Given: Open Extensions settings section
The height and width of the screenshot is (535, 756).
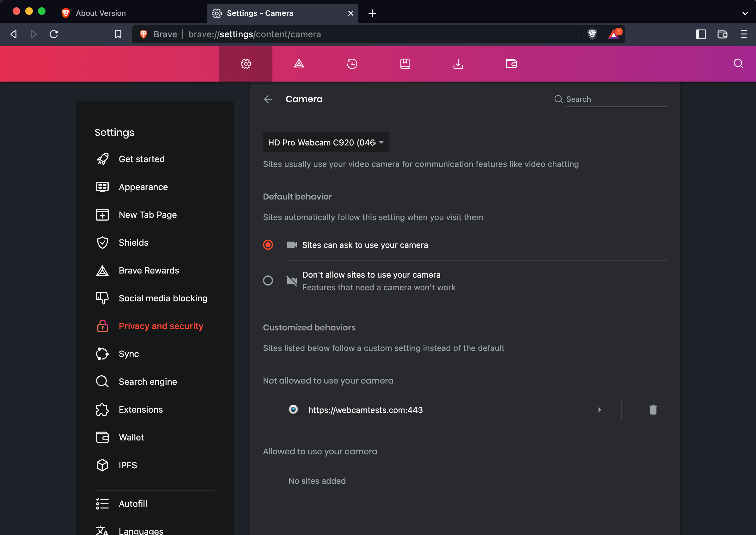Looking at the screenshot, I should pos(141,409).
